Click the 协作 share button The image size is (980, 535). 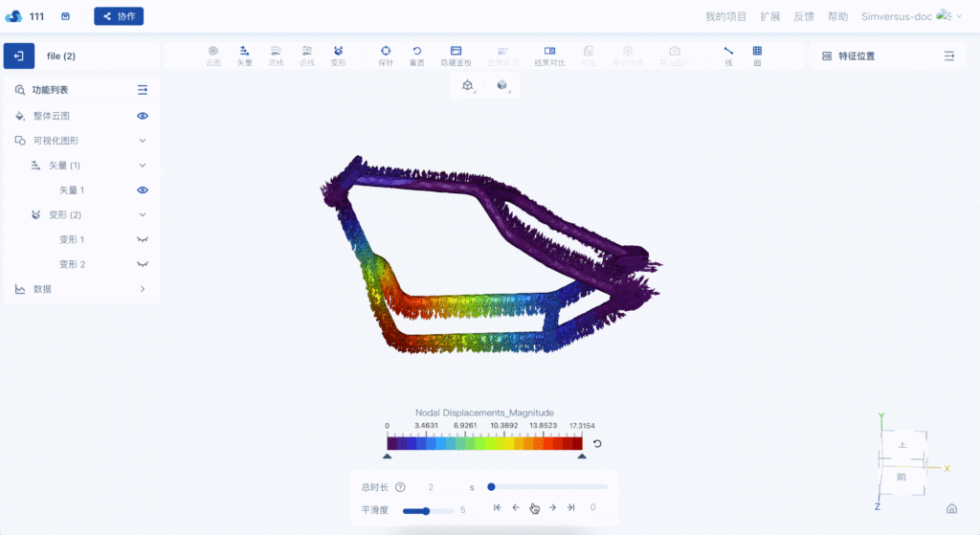(x=119, y=16)
